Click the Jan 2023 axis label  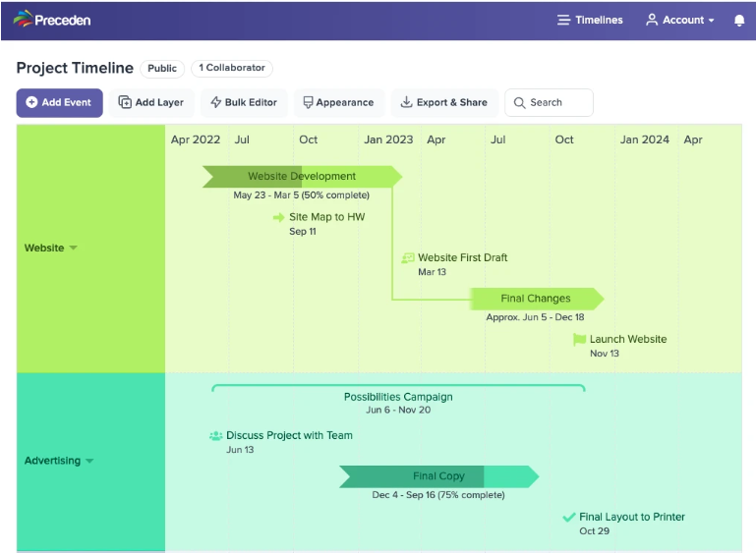[388, 139]
